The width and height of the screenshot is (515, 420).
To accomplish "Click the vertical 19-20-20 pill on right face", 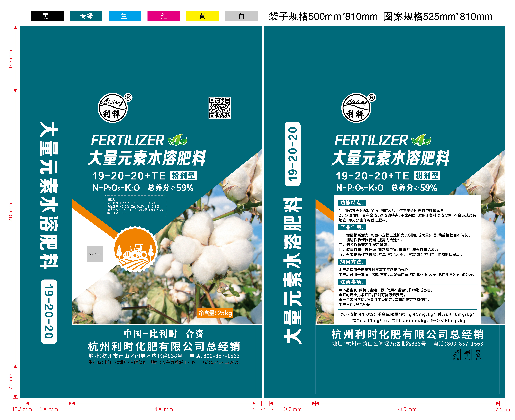I will 292,154.
